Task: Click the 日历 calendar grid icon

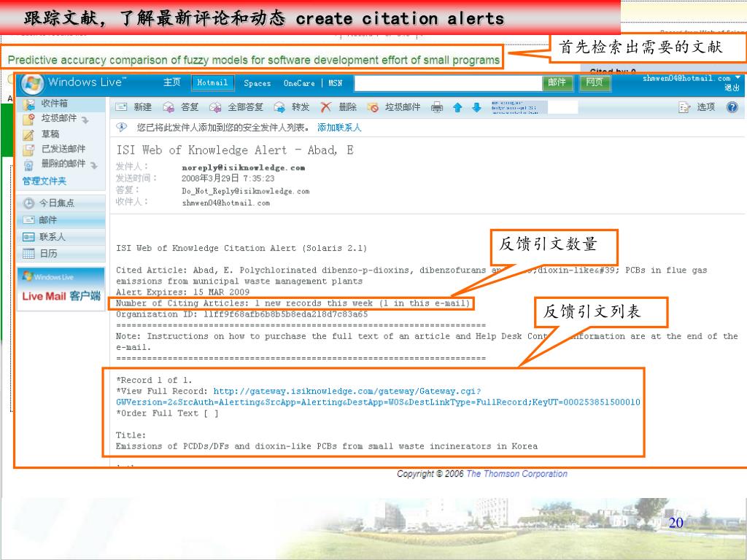Action: [x=28, y=253]
